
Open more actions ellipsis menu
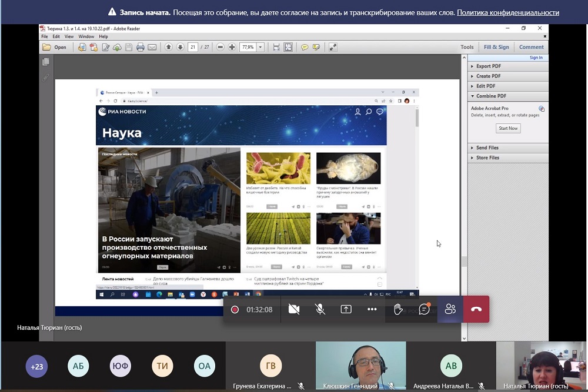click(372, 309)
